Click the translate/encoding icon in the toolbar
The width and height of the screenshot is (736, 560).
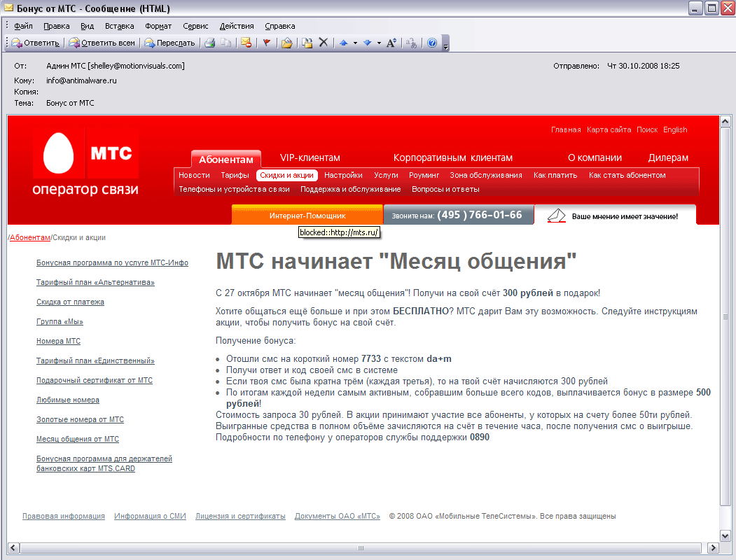coord(412,43)
